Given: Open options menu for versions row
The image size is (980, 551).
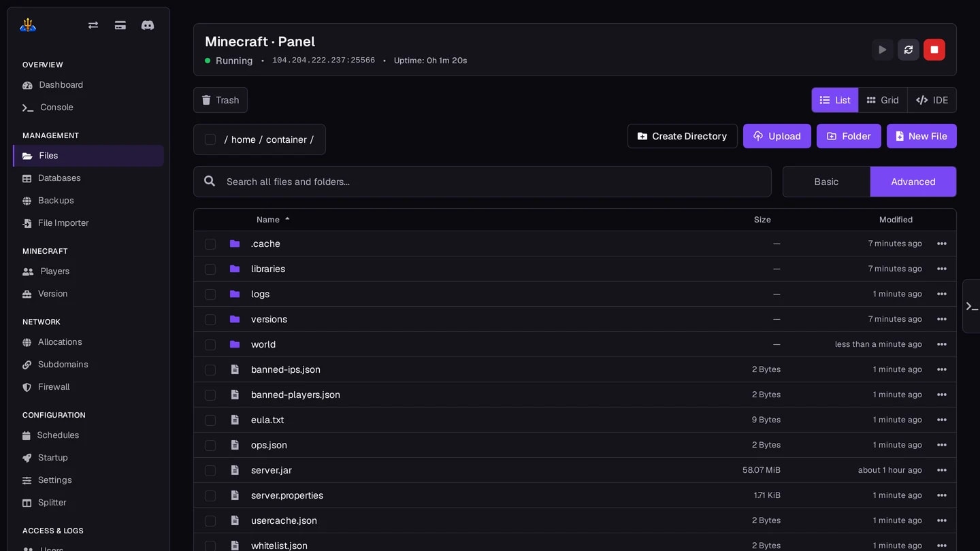Looking at the screenshot, I should (x=942, y=319).
